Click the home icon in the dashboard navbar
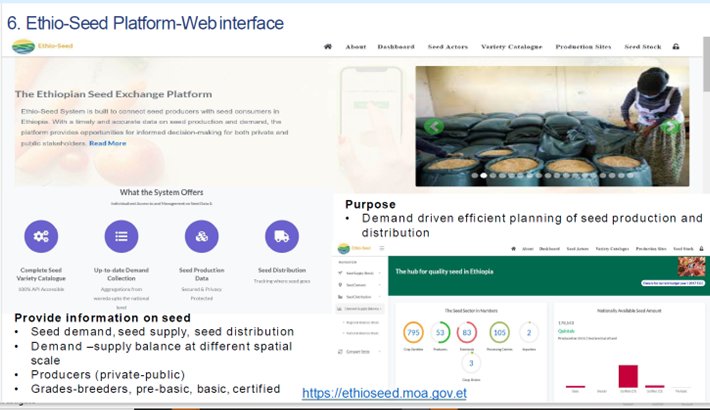Viewport: 710px width, 410px height. [513, 249]
